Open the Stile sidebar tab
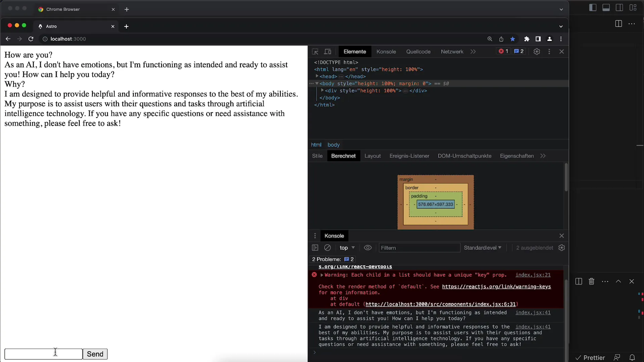Viewport: 644px width, 362px height. [317, 156]
